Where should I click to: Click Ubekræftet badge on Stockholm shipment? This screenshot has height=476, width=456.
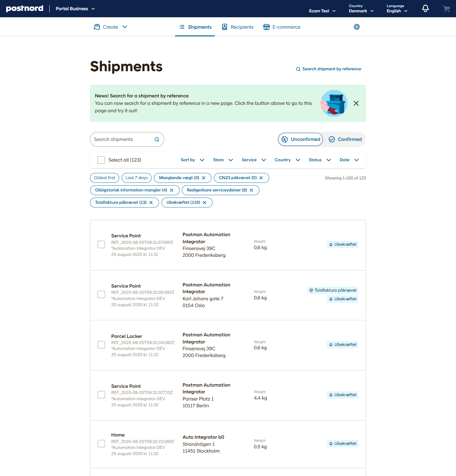point(343,444)
